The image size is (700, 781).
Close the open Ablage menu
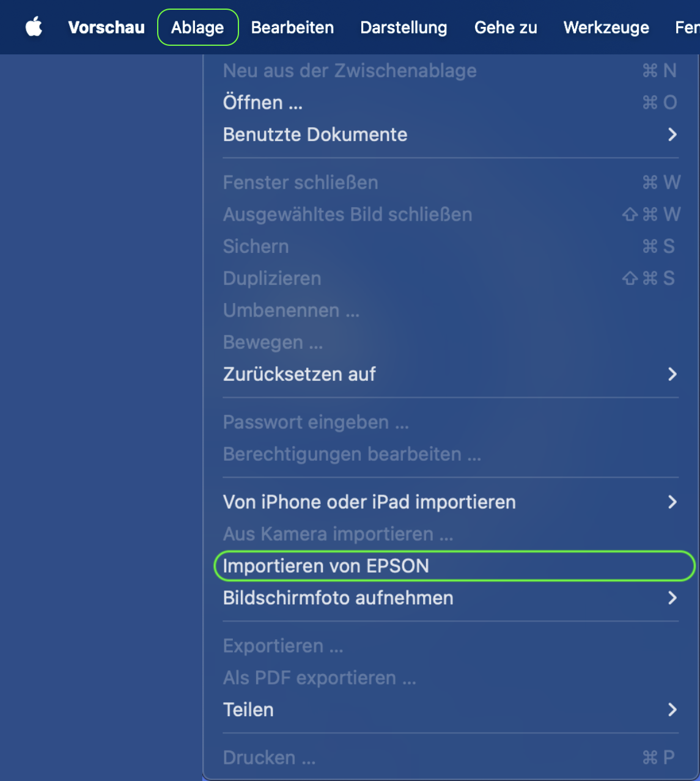197,28
